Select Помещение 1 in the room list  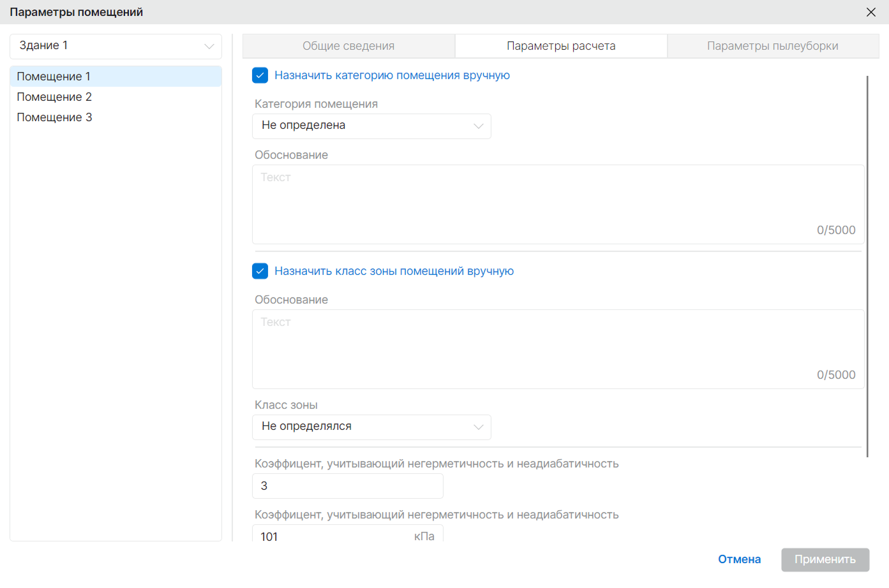click(x=116, y=77)
